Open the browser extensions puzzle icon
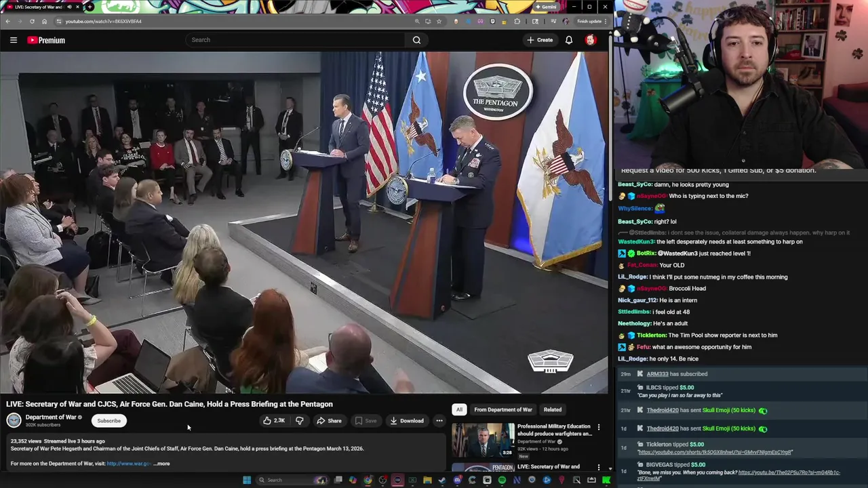Screen dimensions: 868x488 coord(517,21)
